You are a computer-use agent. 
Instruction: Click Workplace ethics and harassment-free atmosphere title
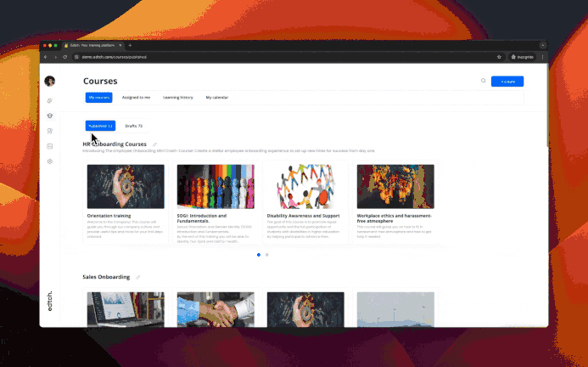click(x=395, y=218)
